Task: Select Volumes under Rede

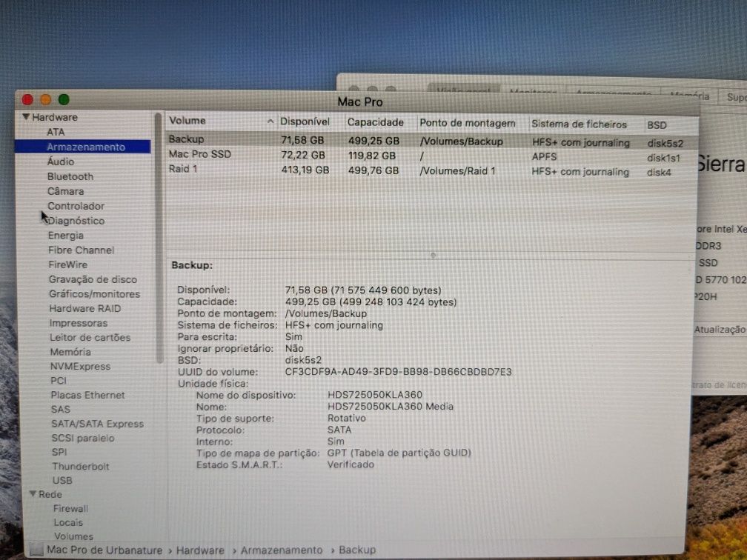Action: [73, 536]
